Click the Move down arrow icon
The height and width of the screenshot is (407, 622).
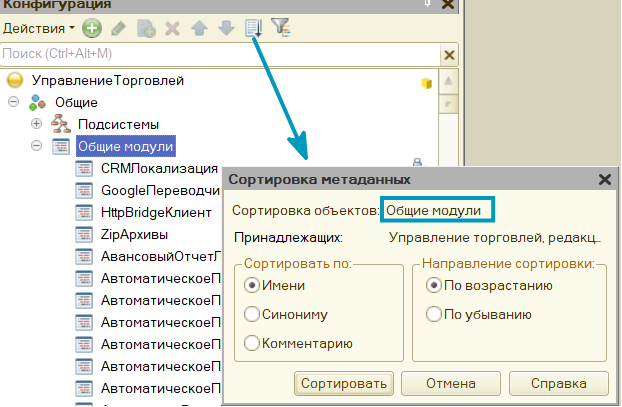pyautogui.click(x=227, y=29)
